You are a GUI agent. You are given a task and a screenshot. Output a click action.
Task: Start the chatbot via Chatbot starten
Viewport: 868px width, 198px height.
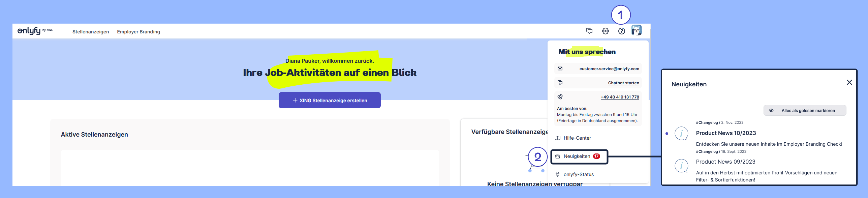click(623, 83)
